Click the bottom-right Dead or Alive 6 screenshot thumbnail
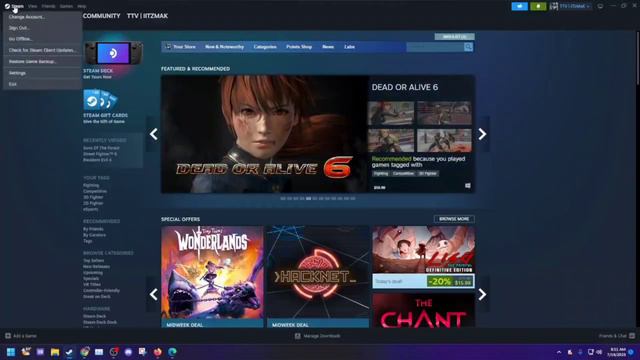The height and width of the screenshot is (360, 640). click(444, 140)
